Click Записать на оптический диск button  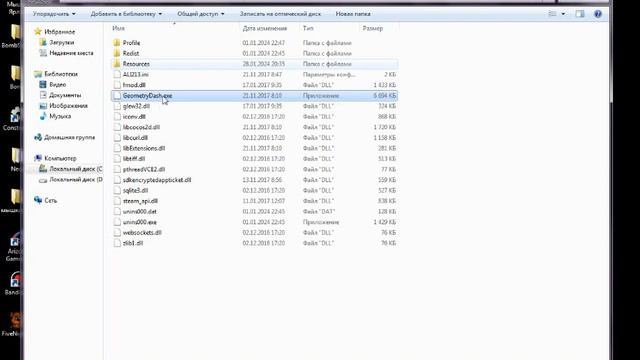[280, 14]
